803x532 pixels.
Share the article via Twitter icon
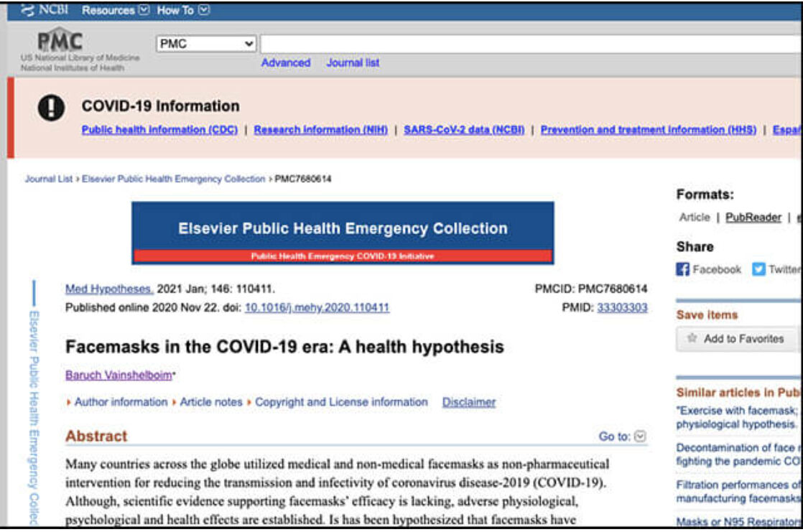pyautogui.click(x=758, y=269)
